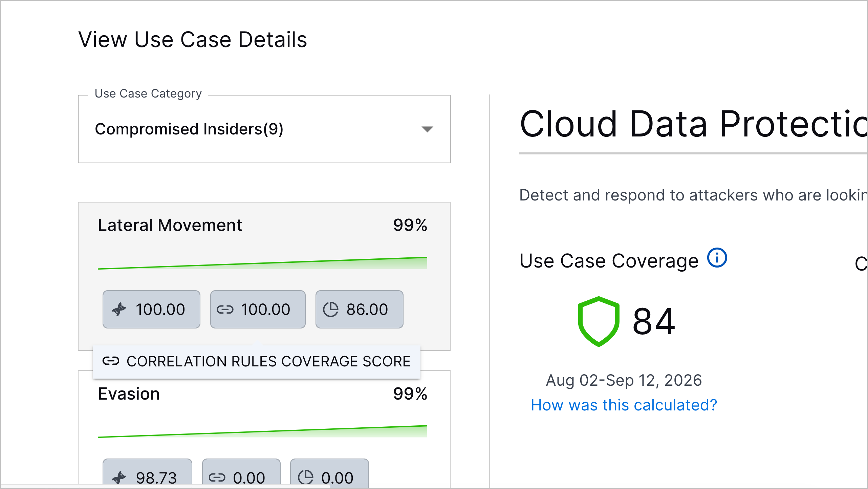Viewport: 868px width, 489px height.
Task: Click the Evasion correlation link chip 0.00
Action: pyautogui.click(x=241, y=473)
